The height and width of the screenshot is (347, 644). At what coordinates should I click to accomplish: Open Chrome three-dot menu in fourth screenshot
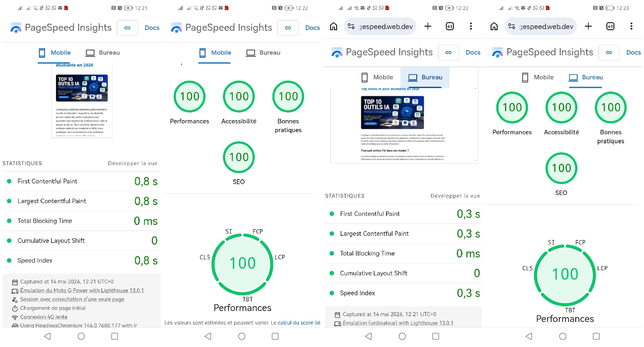pos(631,26)
